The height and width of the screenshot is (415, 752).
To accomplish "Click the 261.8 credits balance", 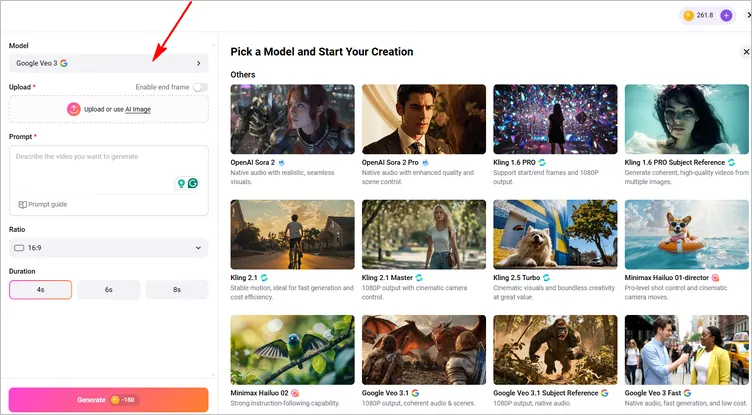I will tap(705, 15).
